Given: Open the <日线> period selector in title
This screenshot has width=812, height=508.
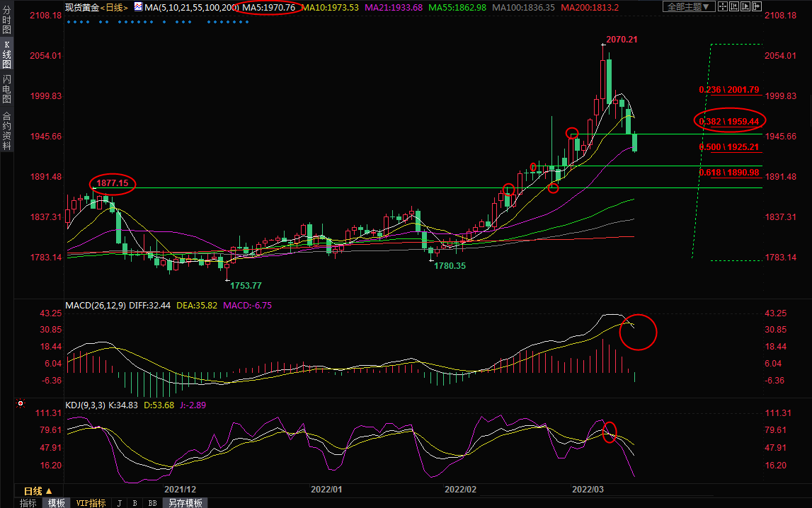Looking at the screenshot, I should (x=114, y=7).
